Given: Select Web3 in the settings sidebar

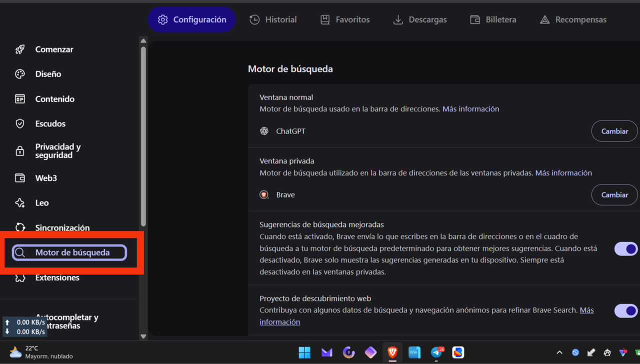Looking at the screenshot, I should point(46,178).
